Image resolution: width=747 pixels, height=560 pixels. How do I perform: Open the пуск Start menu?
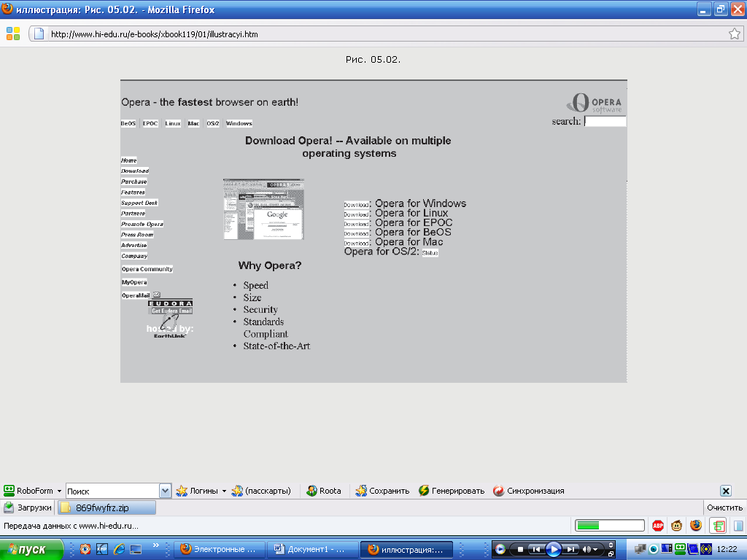[x=31, y=550]
